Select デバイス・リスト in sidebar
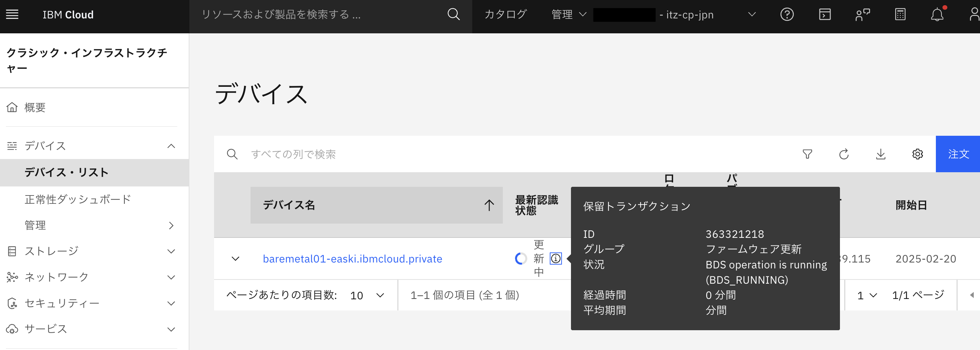This screenshot has width=980, height=350. click(94, 173)
